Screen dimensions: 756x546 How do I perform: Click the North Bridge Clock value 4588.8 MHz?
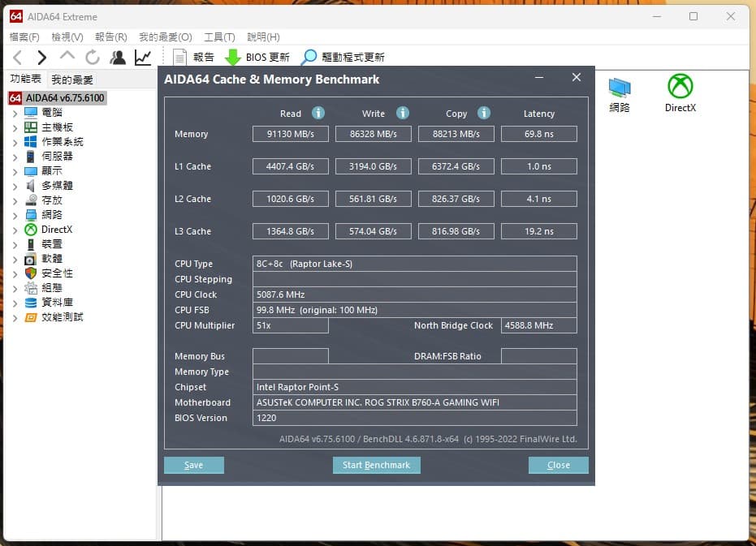pyautogui.click(x=539, y=325)
